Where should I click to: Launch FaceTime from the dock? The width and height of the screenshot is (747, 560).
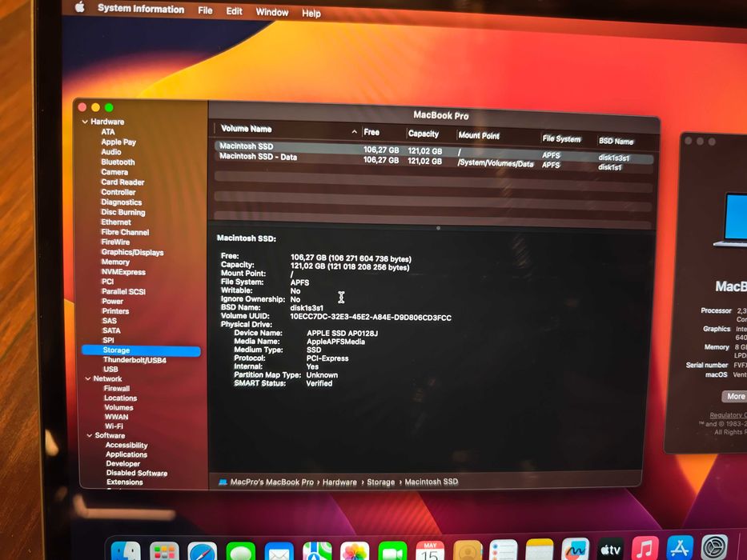pos(392,552)
